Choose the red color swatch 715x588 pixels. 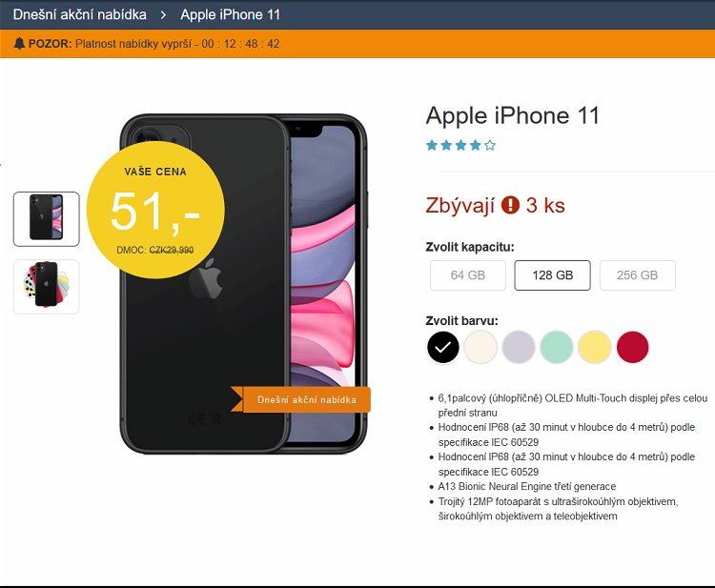click(632, 347)
